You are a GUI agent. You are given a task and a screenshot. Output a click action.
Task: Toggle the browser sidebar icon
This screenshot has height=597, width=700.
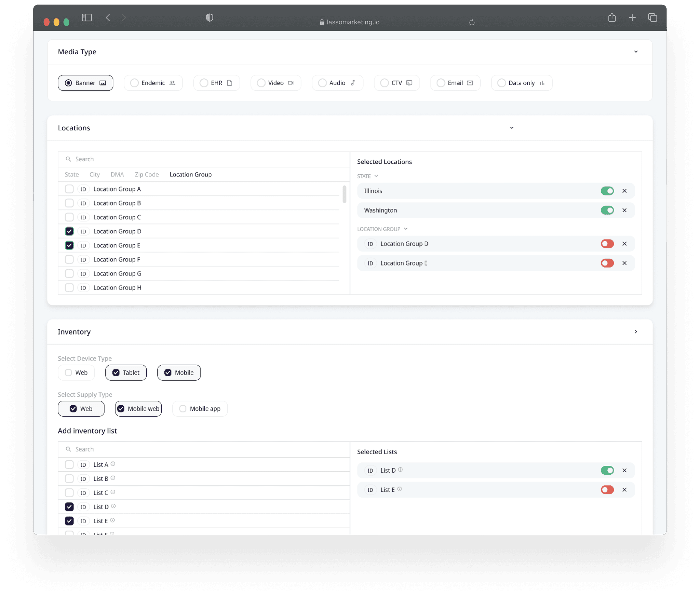pos(87,17)
